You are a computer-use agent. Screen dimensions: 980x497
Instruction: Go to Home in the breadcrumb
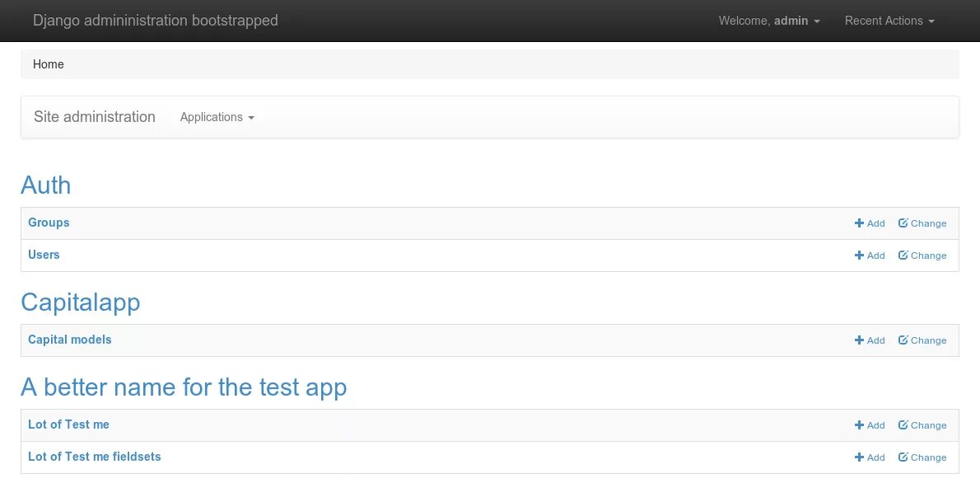coord(49,64)
